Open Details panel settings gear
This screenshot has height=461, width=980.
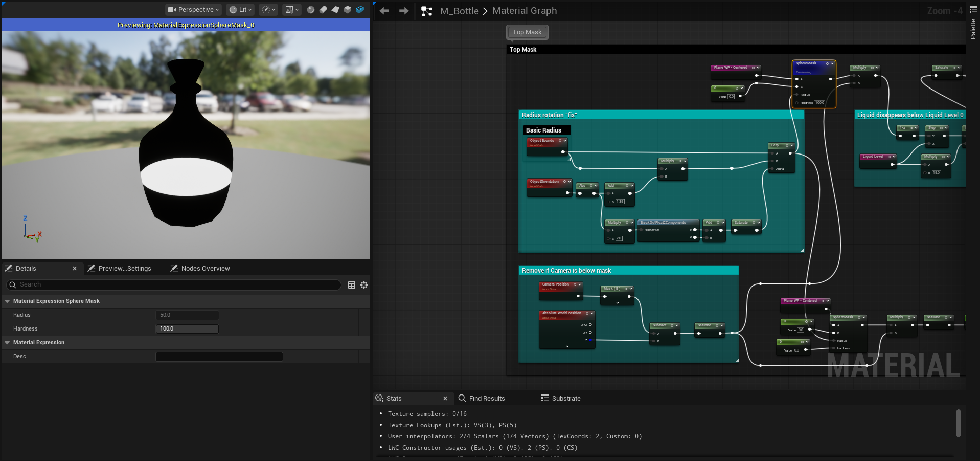[364, 285]
